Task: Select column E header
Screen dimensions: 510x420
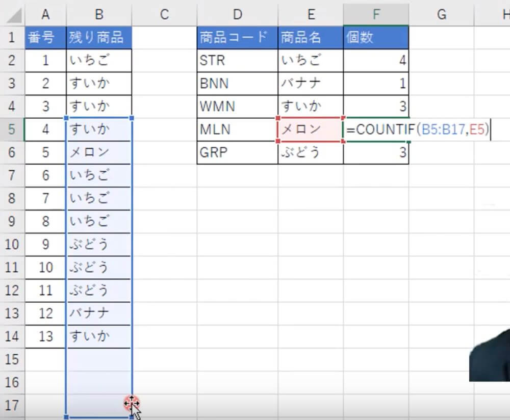Action: (311, 14)
